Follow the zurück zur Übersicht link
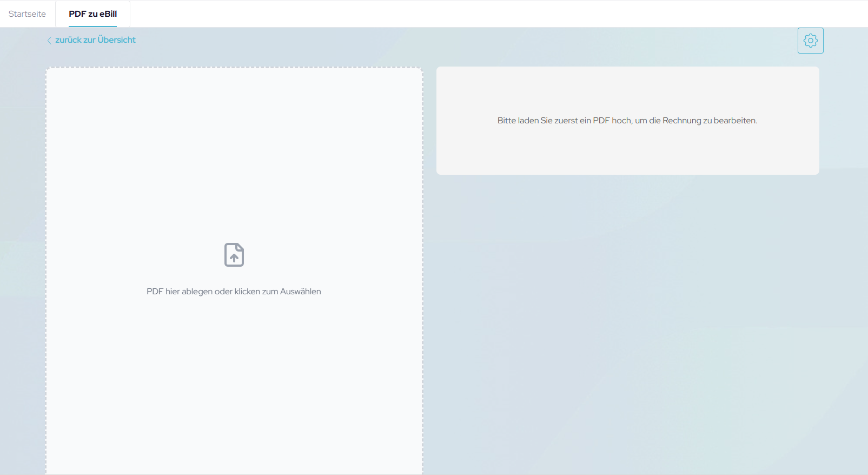 (x=95, y=40)
